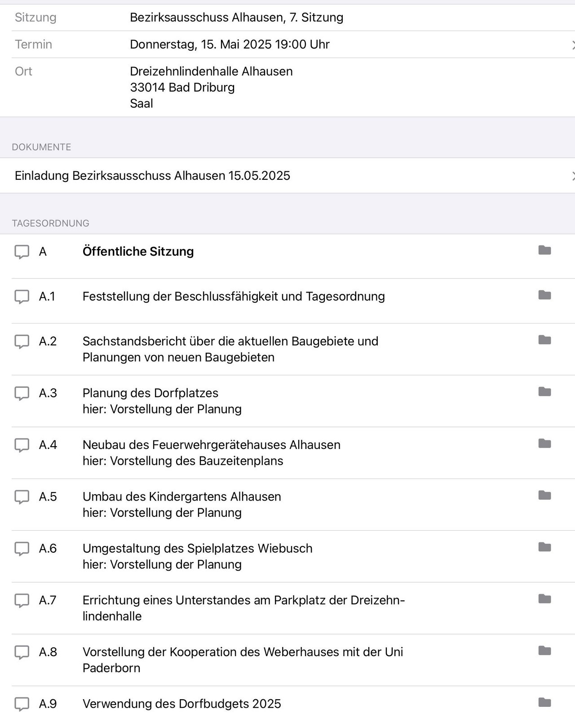Click folder icon next to Planung des Dorfplatzes
Viewport: 575px width, 728px height.
[x=544, y=392]
